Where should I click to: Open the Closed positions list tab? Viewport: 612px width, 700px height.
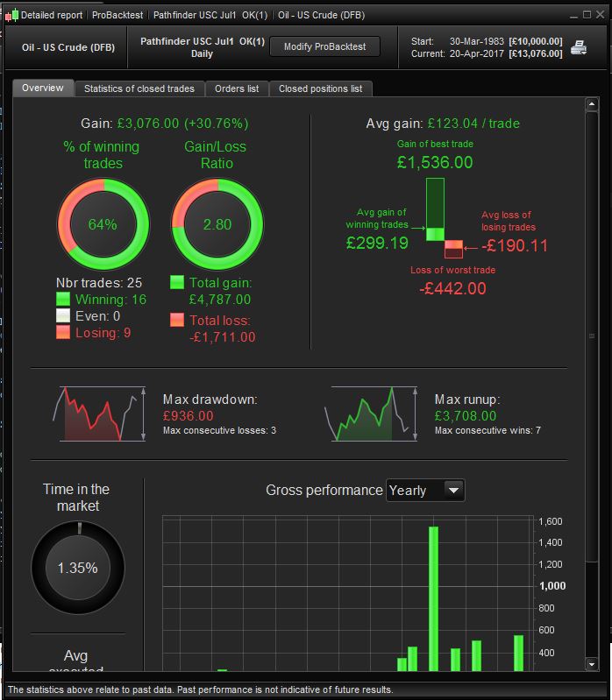coord(320,88)
